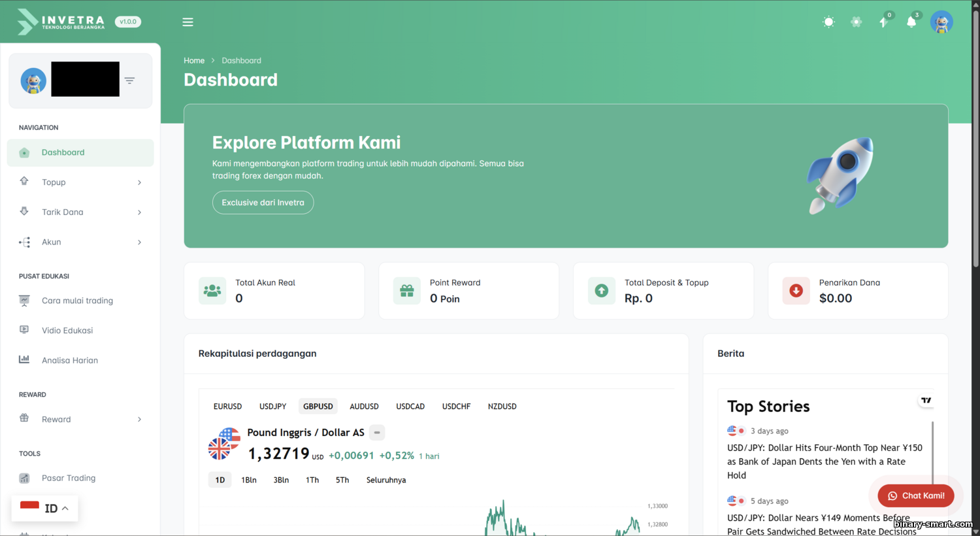Click the TradingView logo in Top Stories

[x=926, y=401]
